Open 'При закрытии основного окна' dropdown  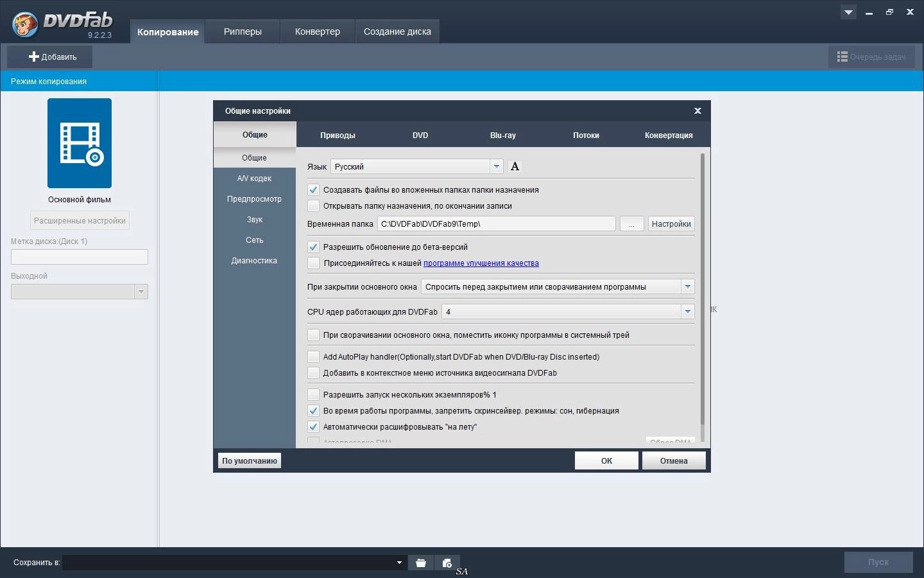coord(558,287)
